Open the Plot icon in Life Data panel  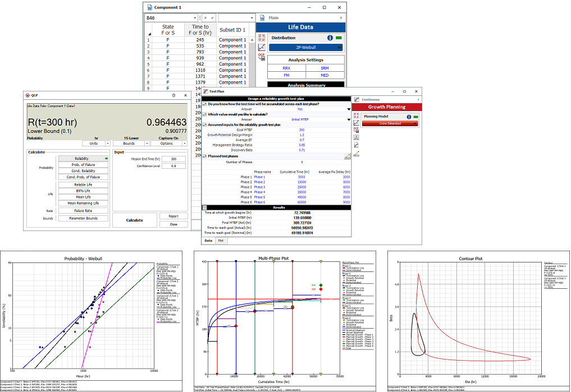click(262, 48)
